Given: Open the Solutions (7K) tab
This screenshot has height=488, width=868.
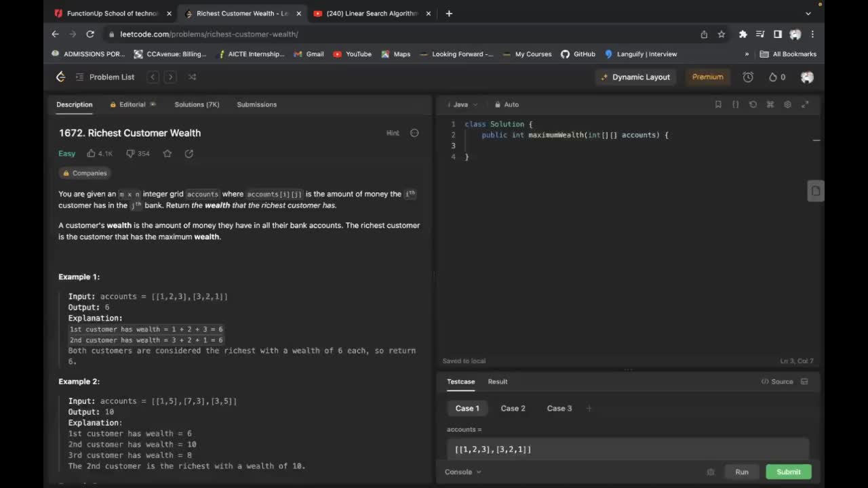Looking at the screenshot, I should pyautogui.click(x=197, y=104).
